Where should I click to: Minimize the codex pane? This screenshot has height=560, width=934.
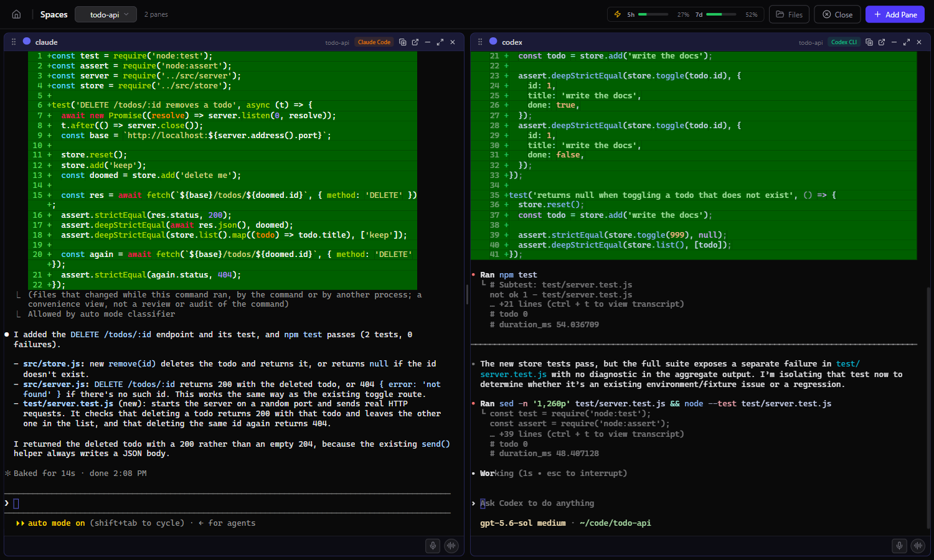click(894, 42)
